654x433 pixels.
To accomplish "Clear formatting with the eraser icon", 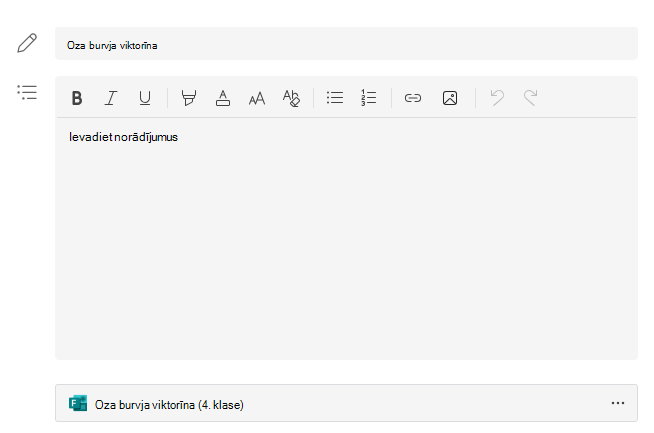I will (291, 98).
